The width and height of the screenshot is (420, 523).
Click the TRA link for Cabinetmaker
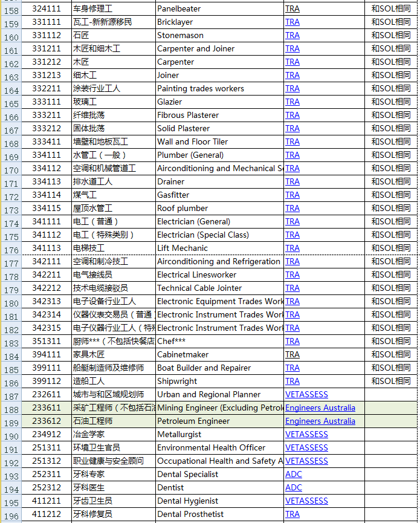click(292, 354)
